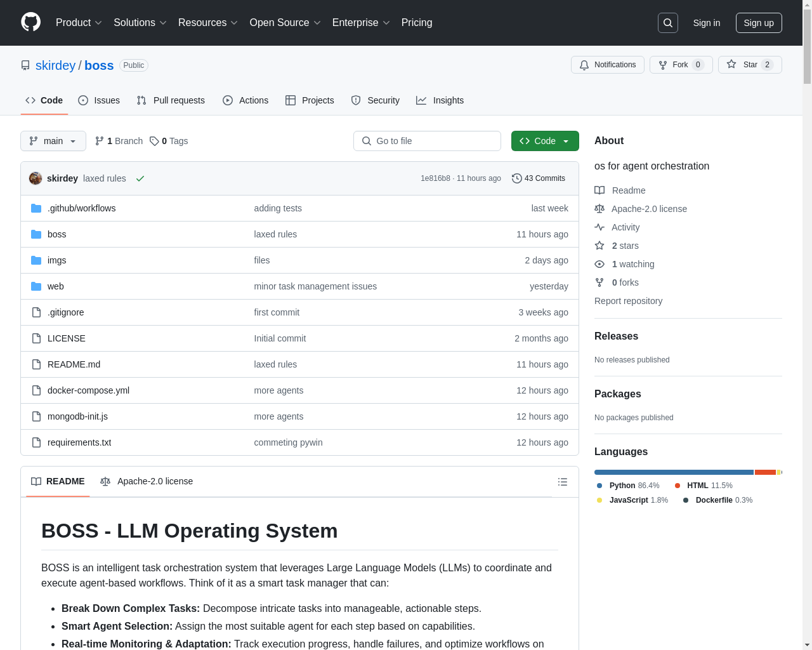Open the GitHub home logo
Image resolution: width=812 pixels, height=650 pixels.
click(x=31, y=22)
